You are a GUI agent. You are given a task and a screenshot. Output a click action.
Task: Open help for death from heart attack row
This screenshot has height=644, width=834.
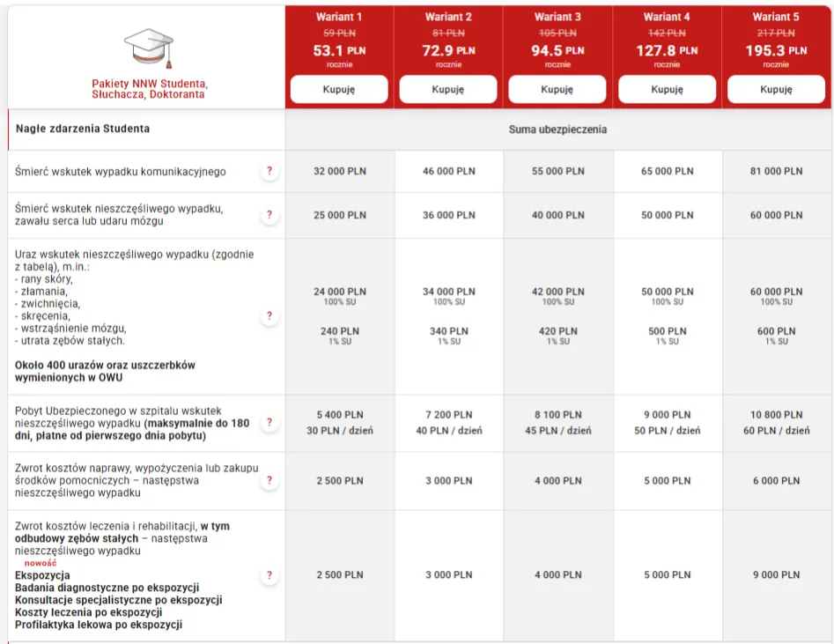pyautogui.click(x=269, y=215)
